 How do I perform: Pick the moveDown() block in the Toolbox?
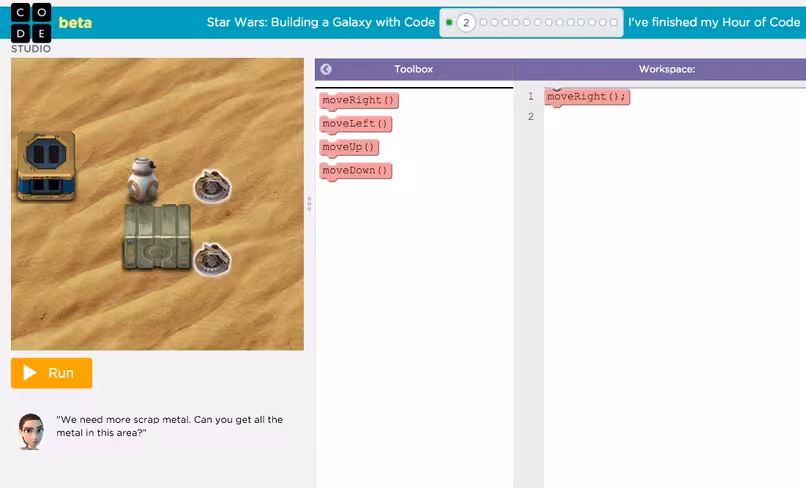click(x=355, y=171)
